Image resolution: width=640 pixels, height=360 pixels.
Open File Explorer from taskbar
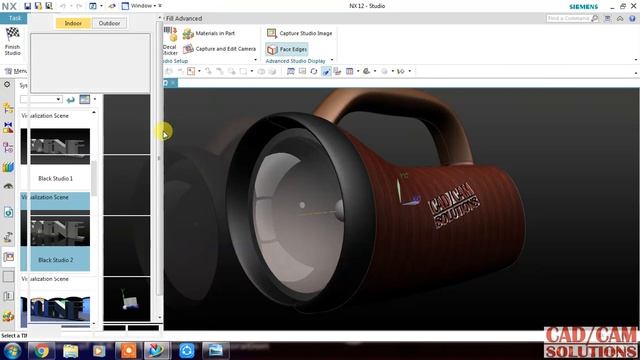[x=70, y=351]
